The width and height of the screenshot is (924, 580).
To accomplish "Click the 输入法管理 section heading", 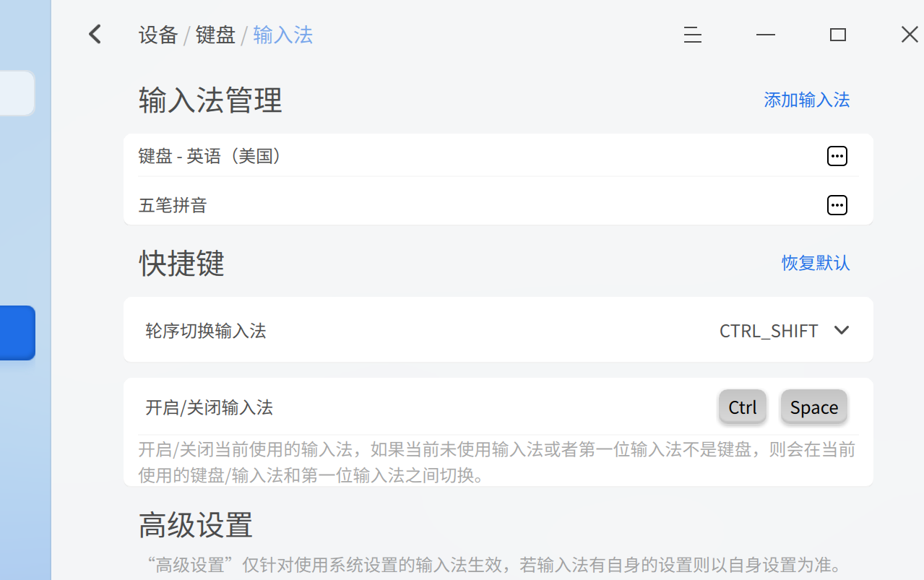I will (210, 100).
